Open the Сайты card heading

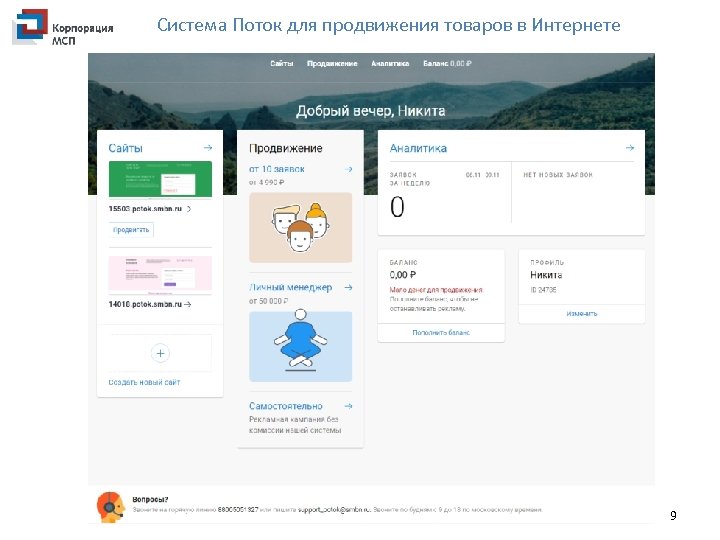[x=125, y=148]
